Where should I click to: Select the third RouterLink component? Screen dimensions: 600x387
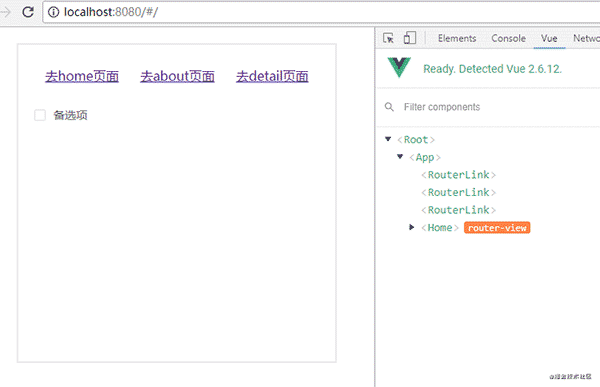click(458, 210)
